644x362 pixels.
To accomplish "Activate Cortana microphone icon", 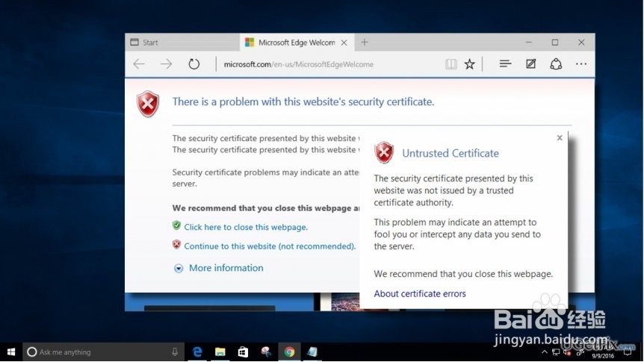I will tap(175, 352).
